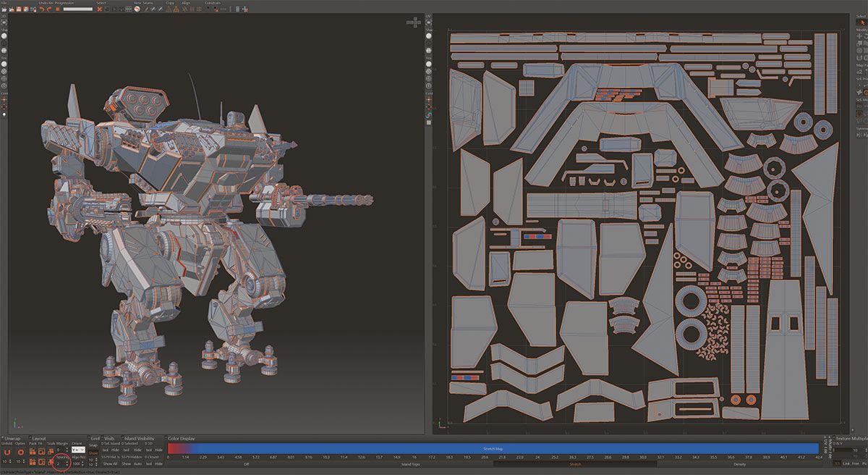Click the Redo arrow icon in the top toolbar

coord(48,9)
